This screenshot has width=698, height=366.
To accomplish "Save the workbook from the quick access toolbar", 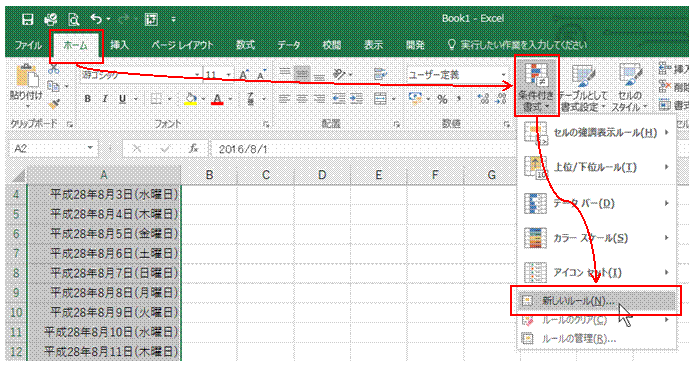I will tap(28, 19).
